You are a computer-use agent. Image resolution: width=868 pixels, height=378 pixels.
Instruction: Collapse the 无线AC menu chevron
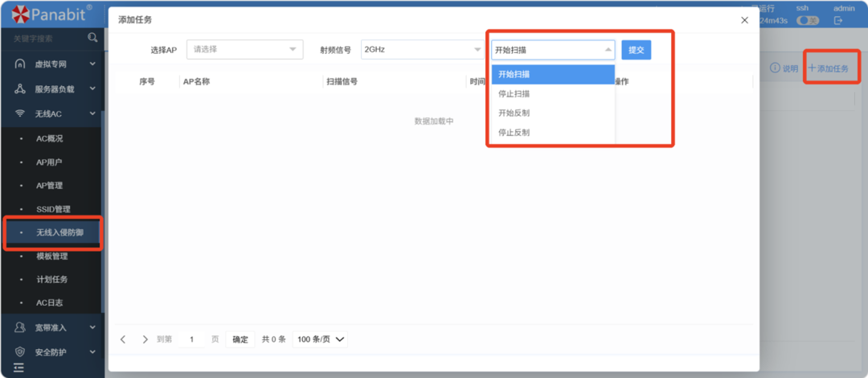[92, 113]
